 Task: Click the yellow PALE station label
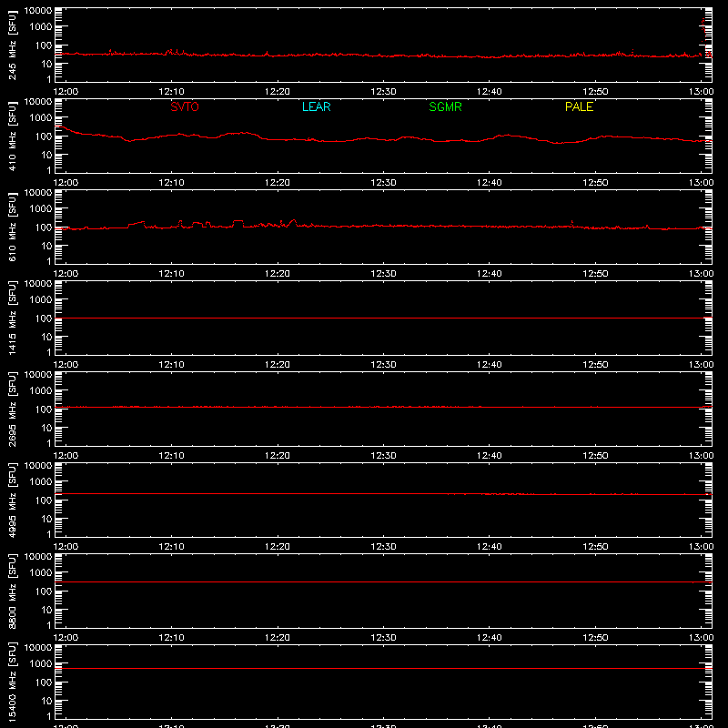tap(579, 106)
